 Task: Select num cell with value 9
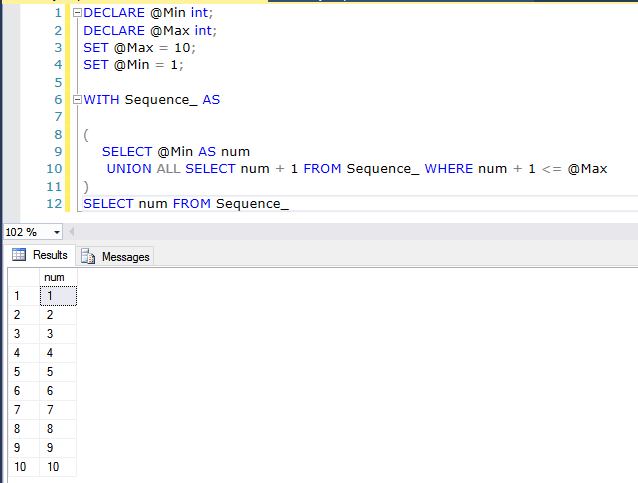pyautogui.click(x=58, y=448)
